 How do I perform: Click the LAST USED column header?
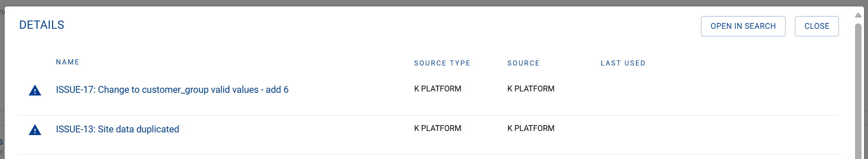tap(623, 63)
